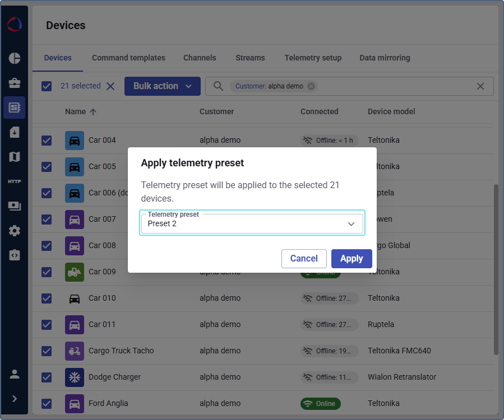This screenshot has height=420, width=504.
Task: Click the user profile icon in sidebar
Action: (x=15, y=374)
